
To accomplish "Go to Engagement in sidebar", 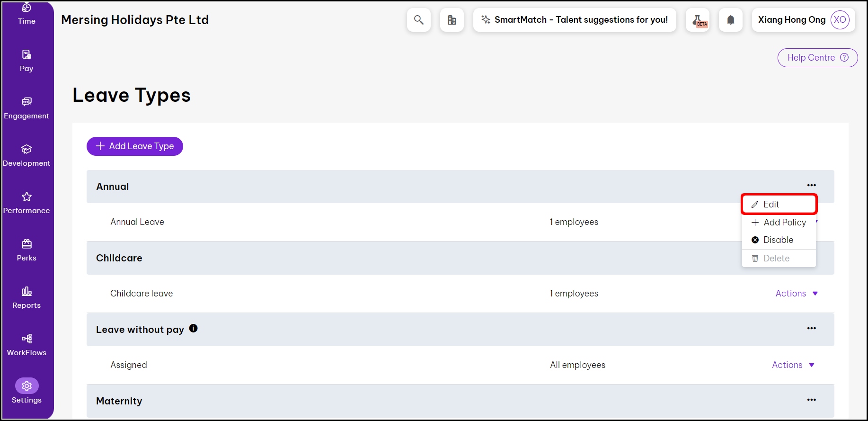I will 27,108.
